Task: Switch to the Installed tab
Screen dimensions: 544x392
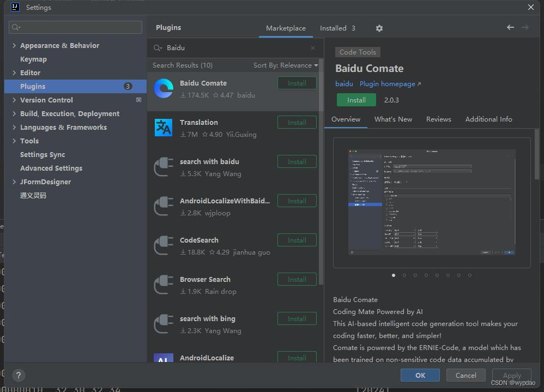Action: (x=337, y=28)
